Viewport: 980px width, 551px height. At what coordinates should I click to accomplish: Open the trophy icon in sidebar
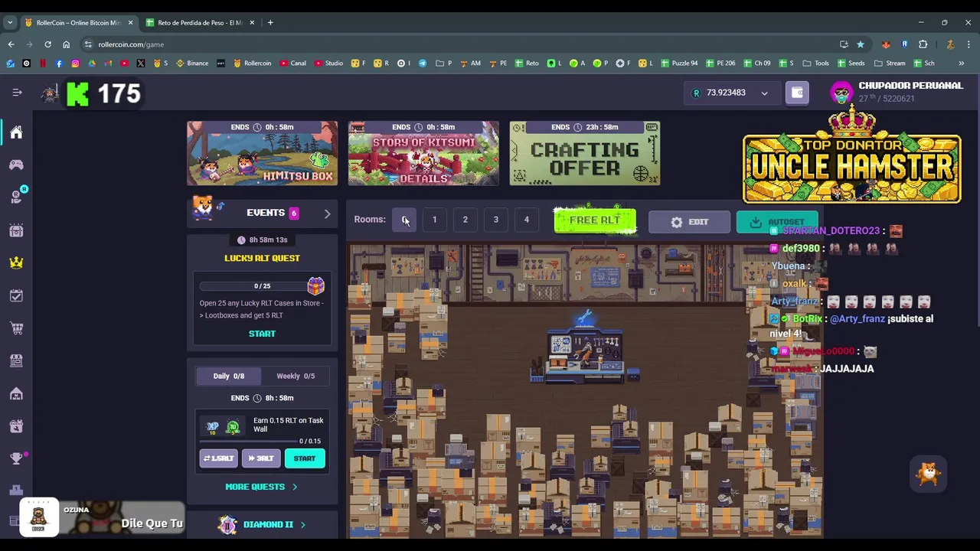pyautogui.click(x=16, y=458)
